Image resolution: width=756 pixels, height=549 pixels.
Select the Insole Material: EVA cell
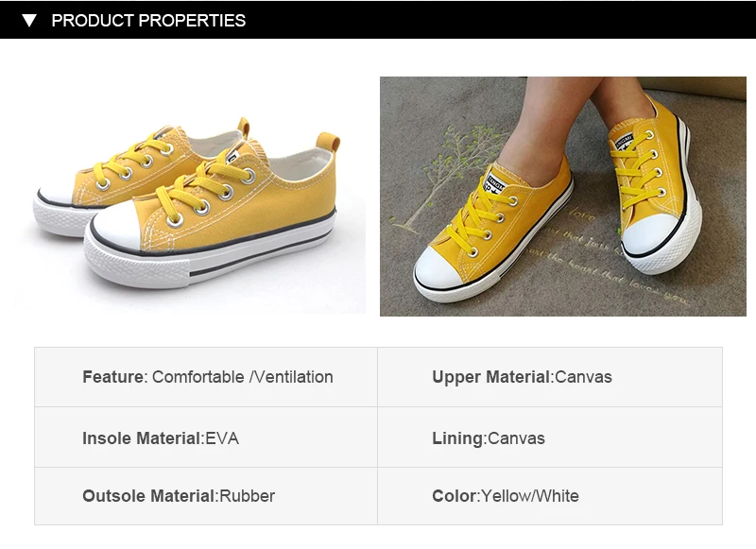pos(206,437)
